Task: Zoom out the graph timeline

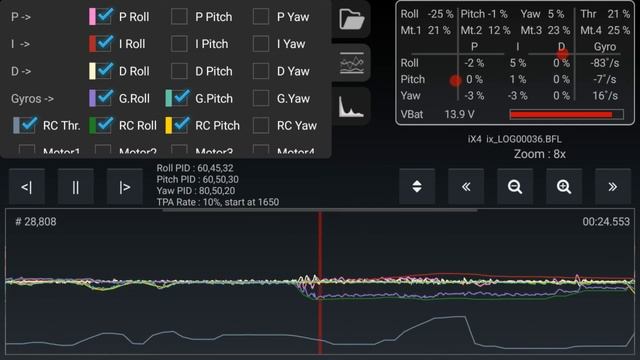Action: (515, 187)
